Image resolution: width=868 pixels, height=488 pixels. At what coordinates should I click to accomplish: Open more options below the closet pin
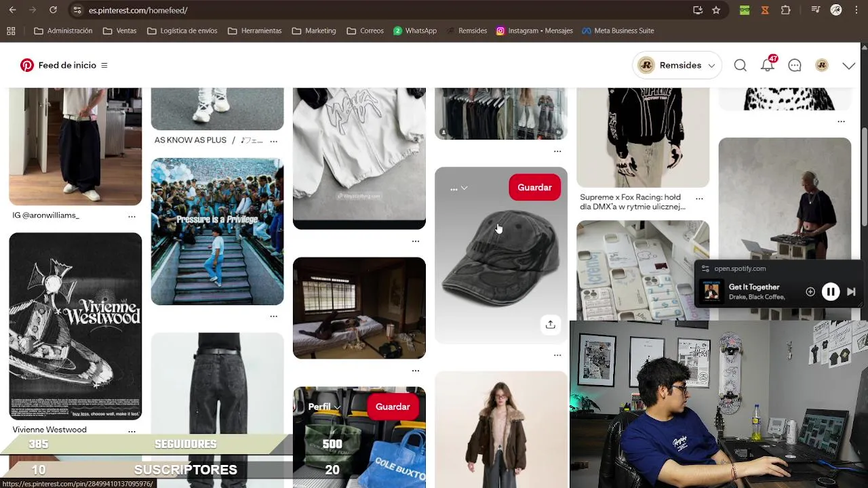point(557,151)
